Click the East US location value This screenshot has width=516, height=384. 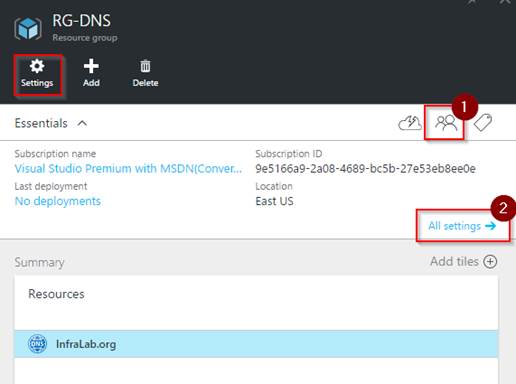pyautogui.click(x=274, y=201)
